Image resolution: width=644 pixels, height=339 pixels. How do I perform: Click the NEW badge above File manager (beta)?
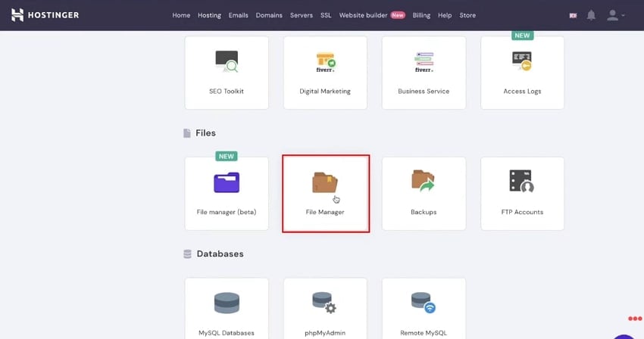click(227, 157)
